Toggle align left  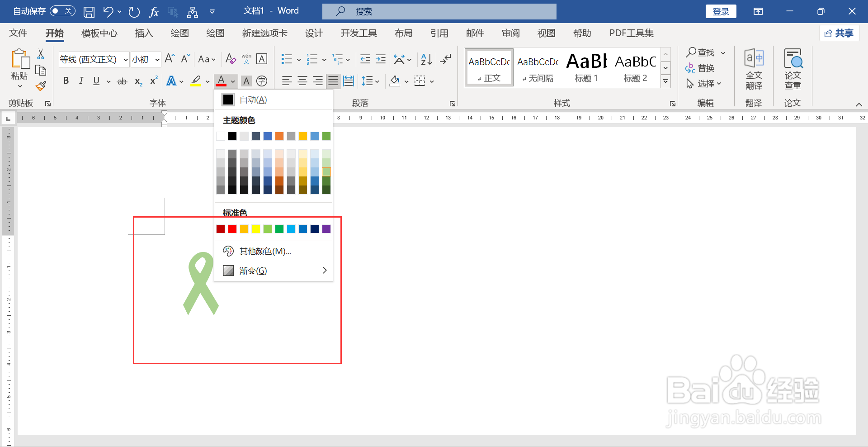pyautogui.click(x=287, y=81)
